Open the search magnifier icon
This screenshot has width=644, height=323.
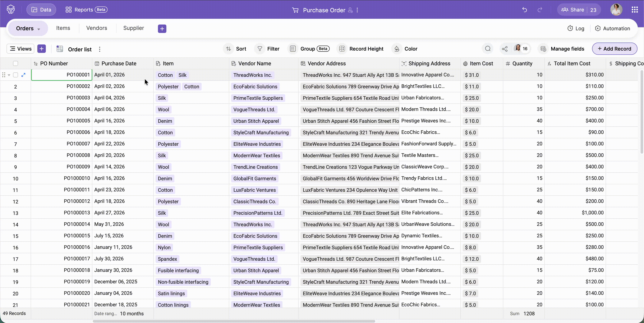tap(487, 49)
